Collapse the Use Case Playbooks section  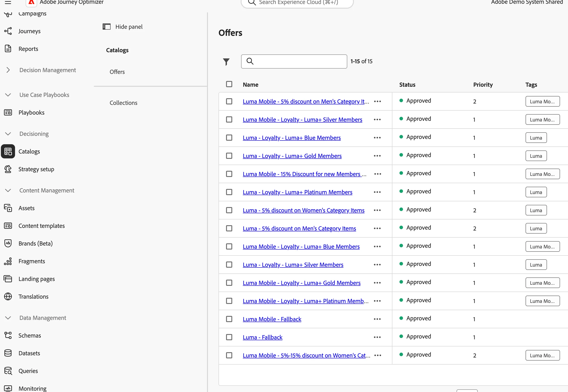[x=8, y=95]
